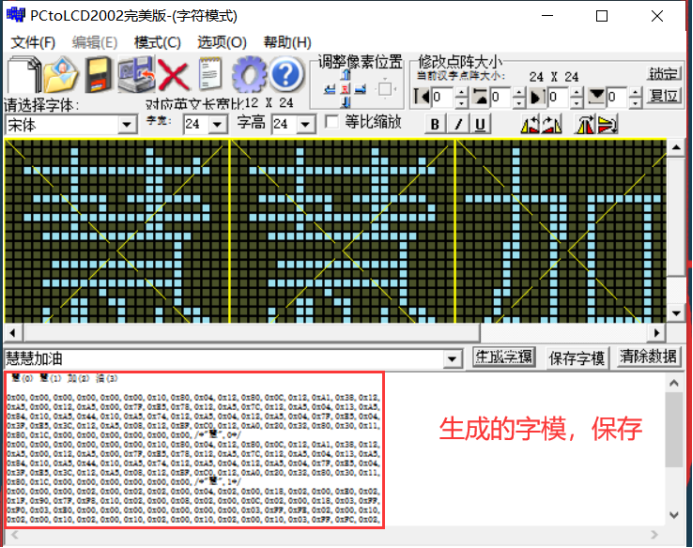This screenshot has height=548, width=693.
Task: Open settings via the gear icon
Action: tap(249, 74)
